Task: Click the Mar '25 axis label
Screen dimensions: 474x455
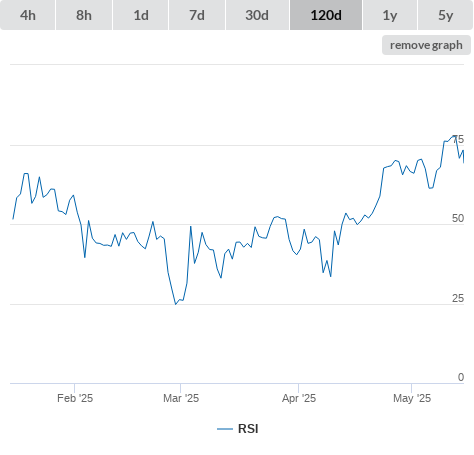Action: point(181,398)
